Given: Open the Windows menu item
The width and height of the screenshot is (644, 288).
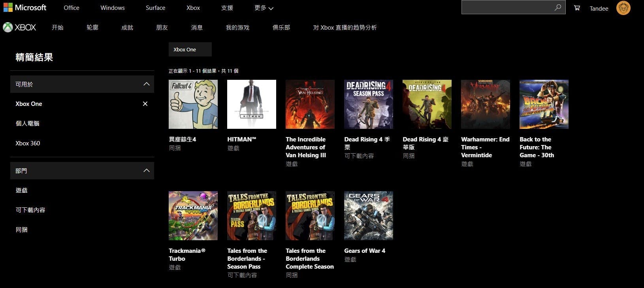Looking at the screenshot, I should (x=113, y=8).
